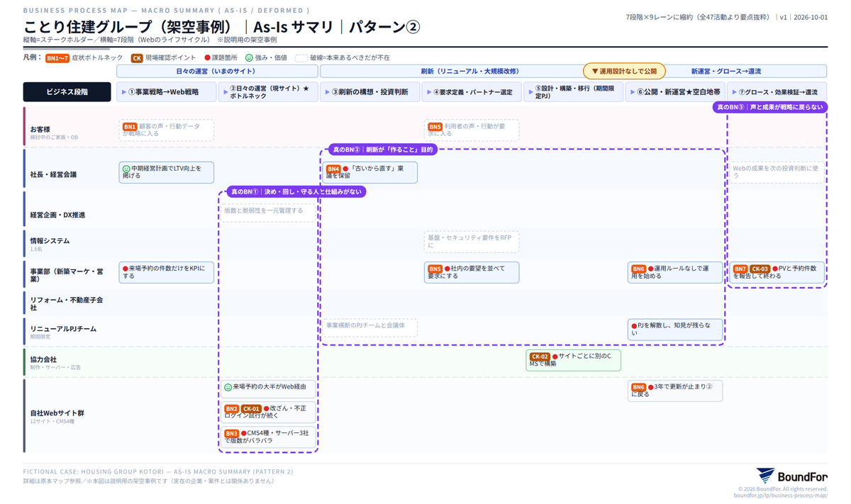Click the 版数と脆弱性を一元管理する dashed card
851x504 pixels.
click(x=268, y=211)
